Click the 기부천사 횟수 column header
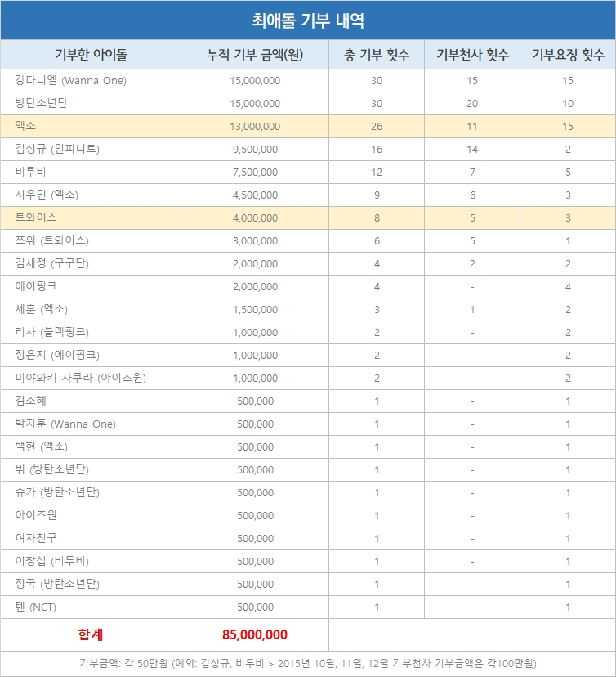This screenshot has width=616, height=677. [472, 55]
